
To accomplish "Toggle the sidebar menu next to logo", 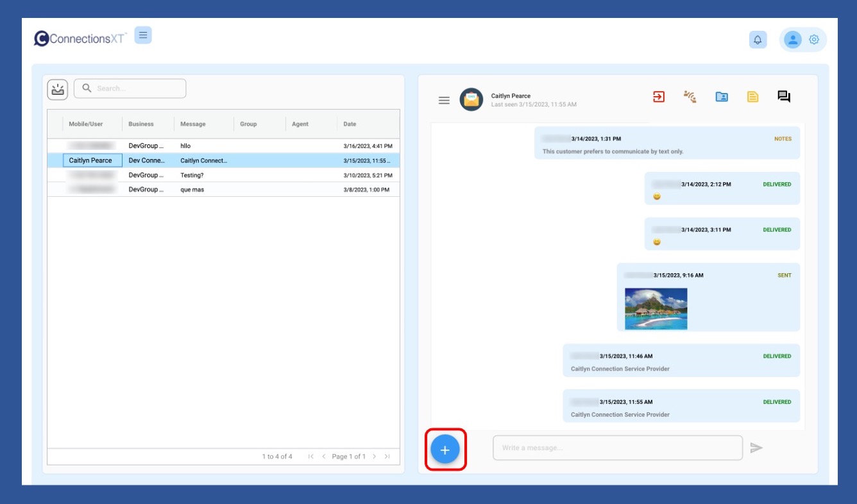I will coord(143,35).
